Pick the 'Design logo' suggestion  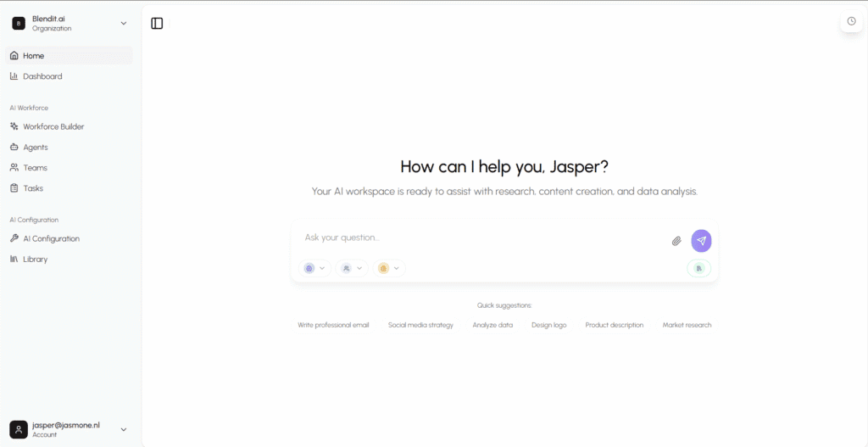[x=549, y=325]
